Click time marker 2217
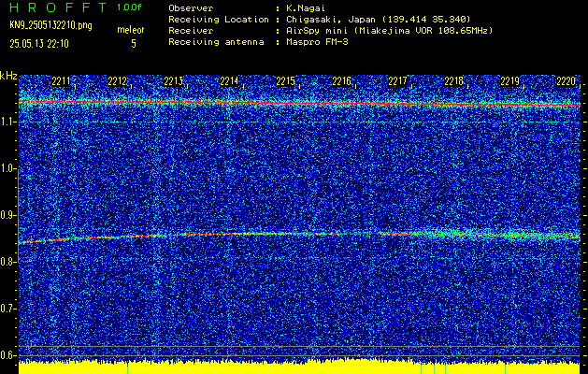Image resolution: width=588 pixels, height=374 pixels. [x=397, y=81]
